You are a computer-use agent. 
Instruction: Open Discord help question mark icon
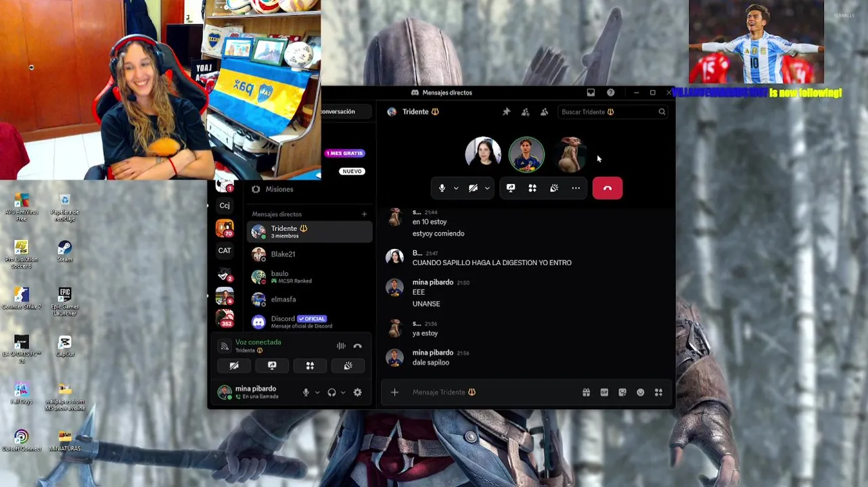tap(610, 93)
